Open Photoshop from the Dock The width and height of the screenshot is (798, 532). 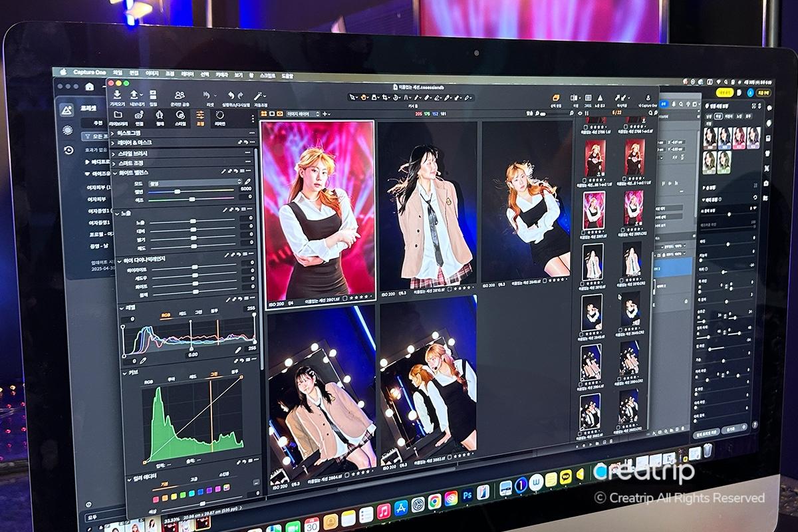[467, 495]
